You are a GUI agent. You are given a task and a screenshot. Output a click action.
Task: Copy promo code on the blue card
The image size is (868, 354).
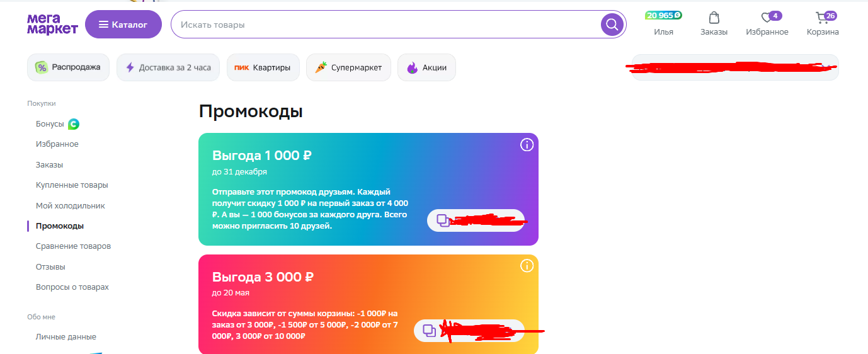pyautogui.click(x=444, y=220)
